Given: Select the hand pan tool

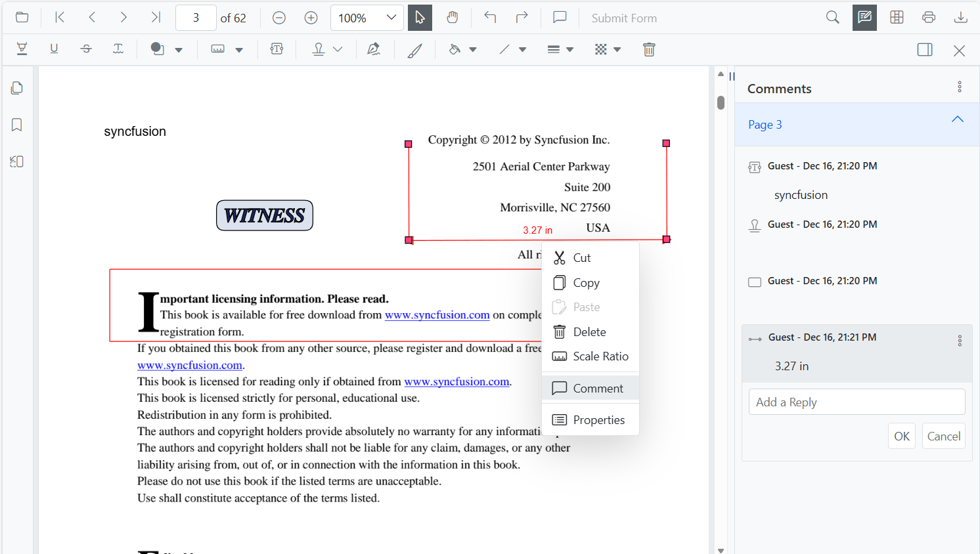Looking at the screenshot, I should (453, 18).
